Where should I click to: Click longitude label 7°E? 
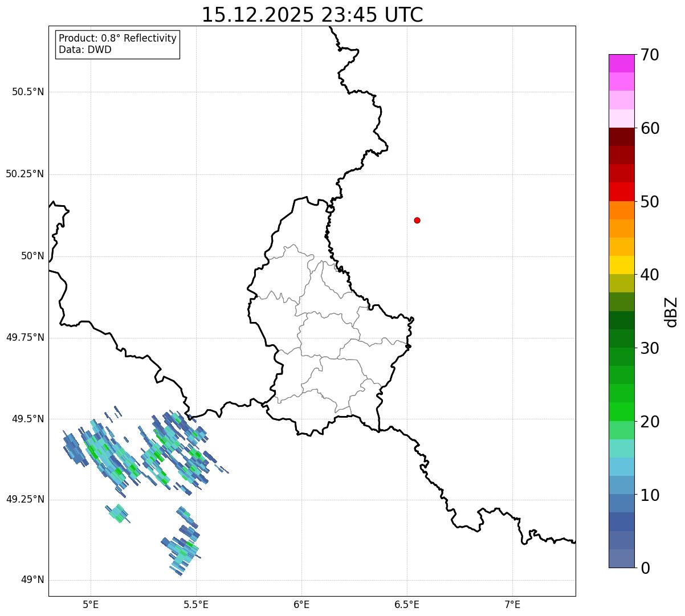(512, 604)
